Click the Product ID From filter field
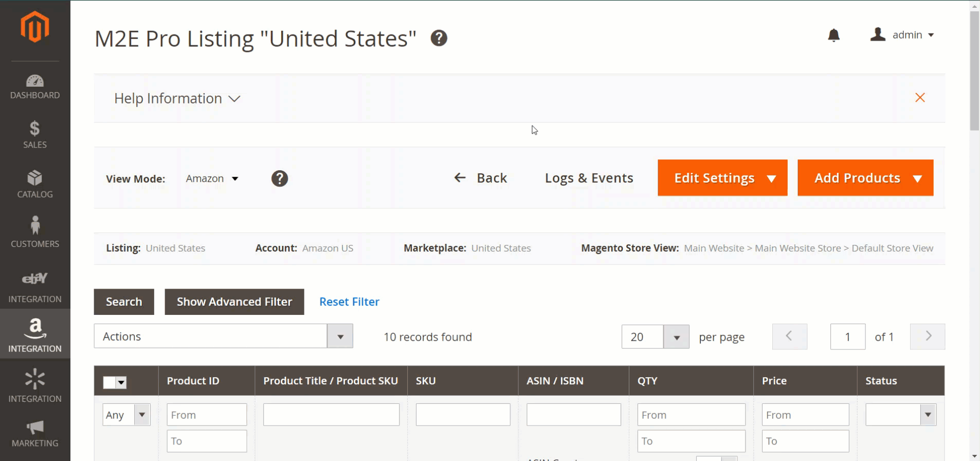980x461 pixels. coord(207,415)
